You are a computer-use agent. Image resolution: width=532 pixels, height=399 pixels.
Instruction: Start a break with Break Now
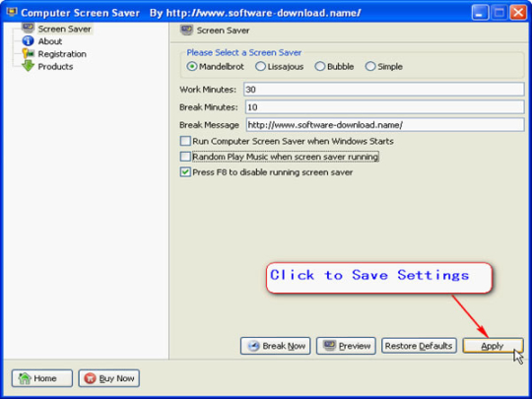coord(276,346)
